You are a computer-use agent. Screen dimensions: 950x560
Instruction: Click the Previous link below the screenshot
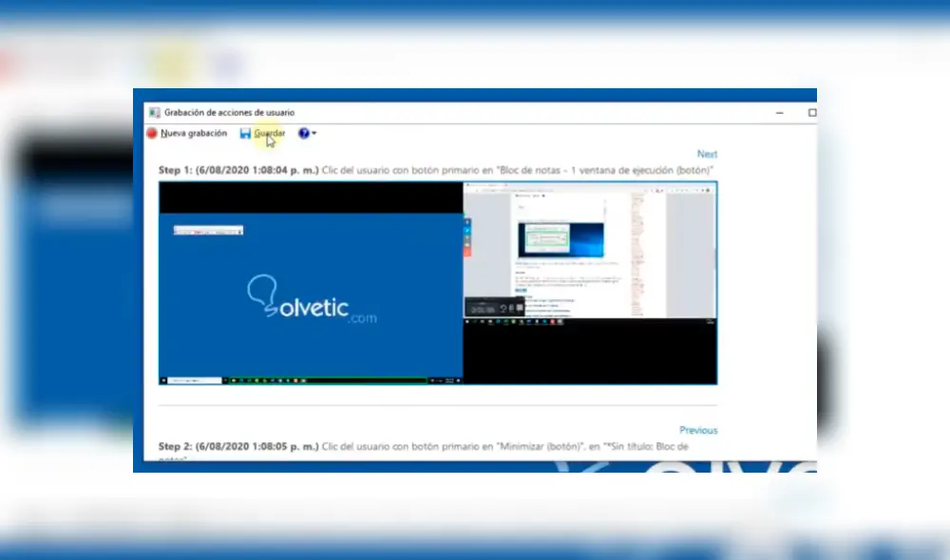[698, 430]
